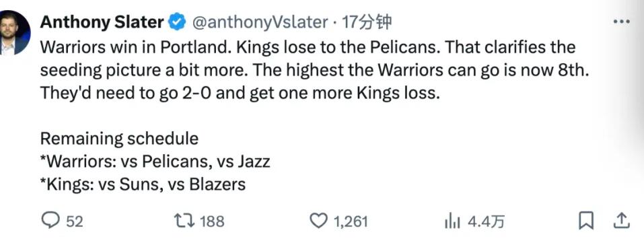Click the blue verified badge

[178, 22]
